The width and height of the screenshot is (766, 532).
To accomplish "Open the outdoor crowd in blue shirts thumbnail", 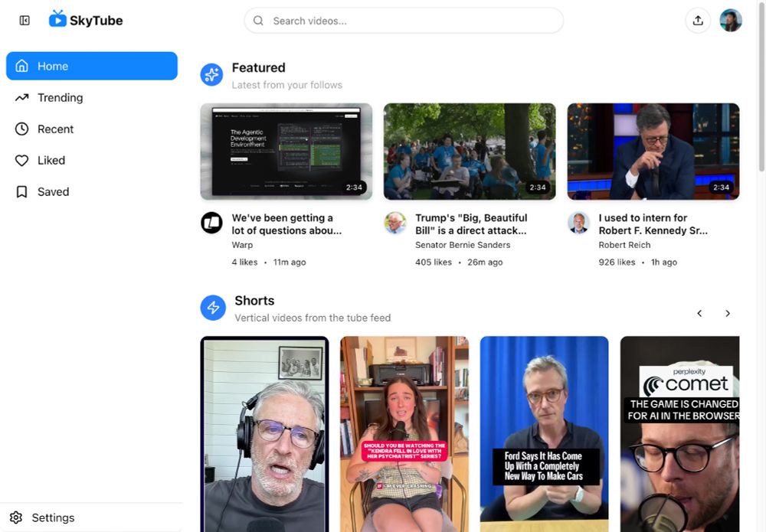I will coord(470,152).
